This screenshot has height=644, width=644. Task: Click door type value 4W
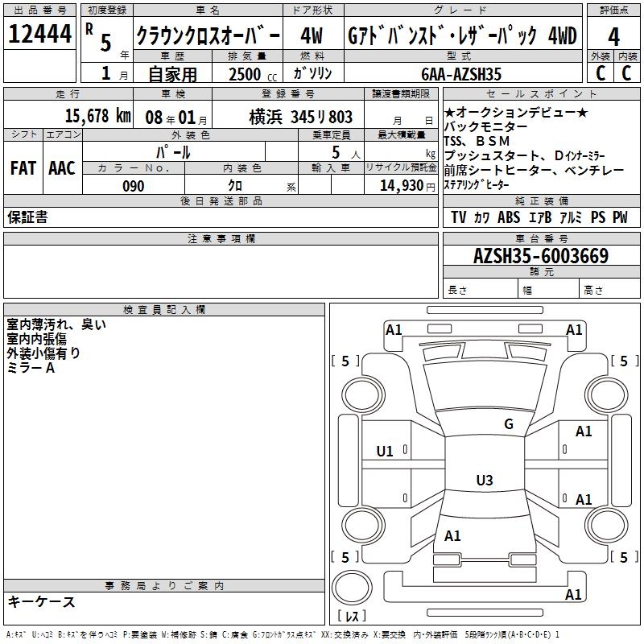pos(312,35)
